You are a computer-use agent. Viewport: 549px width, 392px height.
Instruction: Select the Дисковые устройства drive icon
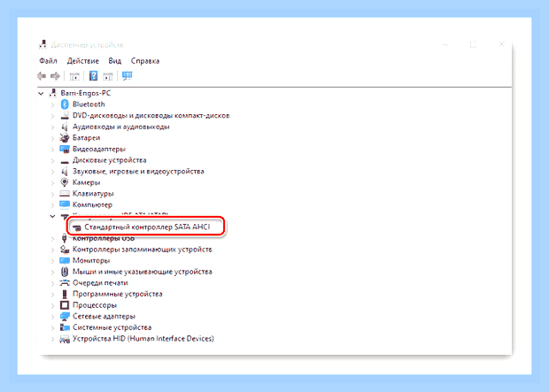(65, 161)
